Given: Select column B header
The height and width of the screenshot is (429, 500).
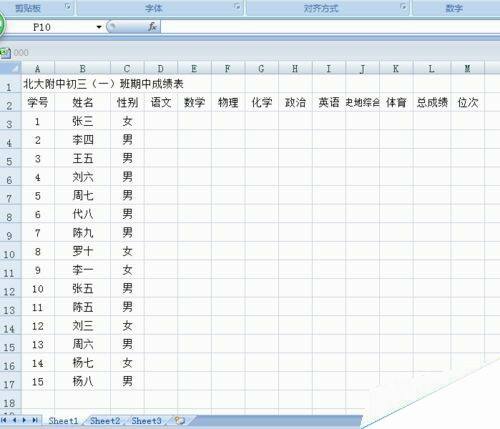Looking at the screenshot, I should 83,69.
